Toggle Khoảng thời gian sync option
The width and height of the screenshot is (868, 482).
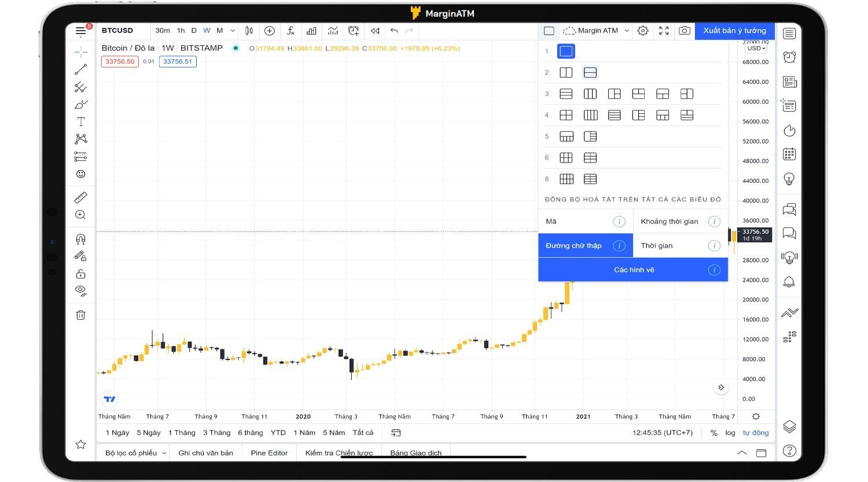pyautogui.click(x=681, y=222)
